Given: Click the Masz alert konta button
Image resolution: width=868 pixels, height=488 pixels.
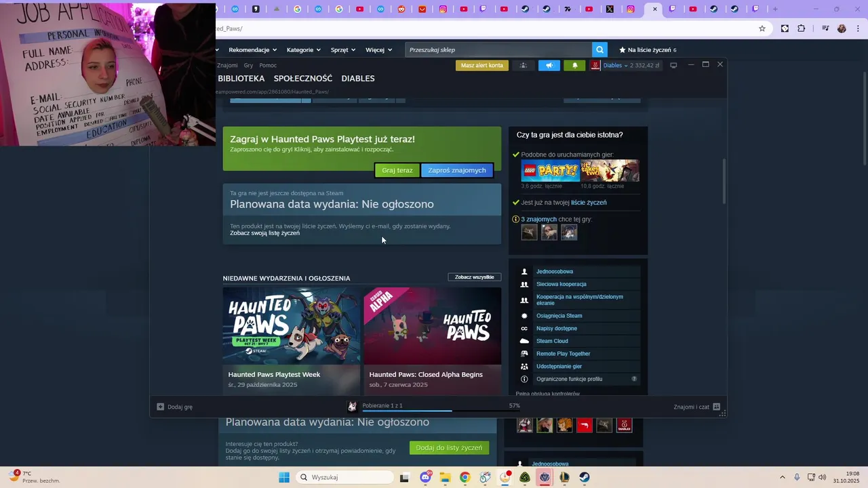Looking at the screenshot, I should coord(482,65).
